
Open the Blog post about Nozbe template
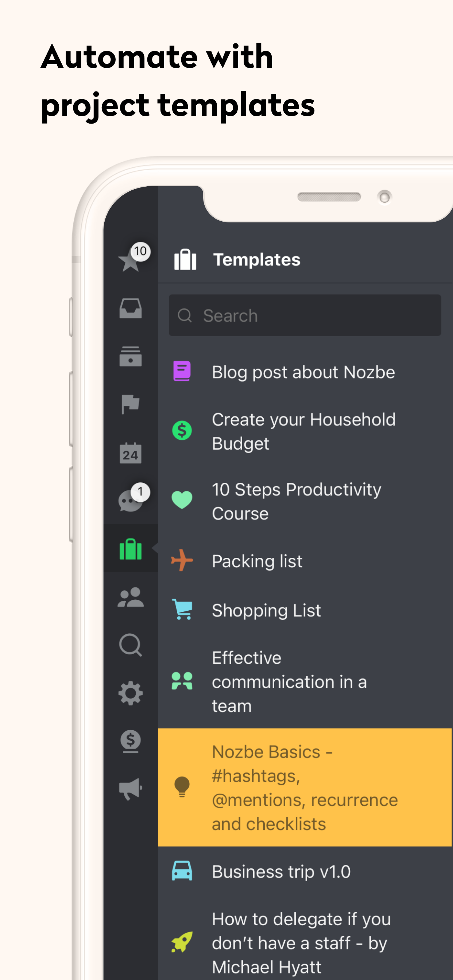click(x=305, y=372)
